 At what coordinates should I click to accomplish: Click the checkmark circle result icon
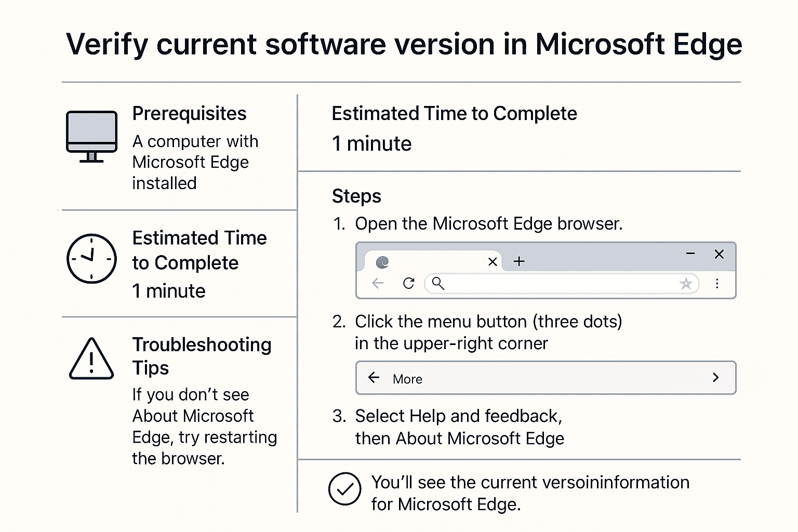click(344, 489)
